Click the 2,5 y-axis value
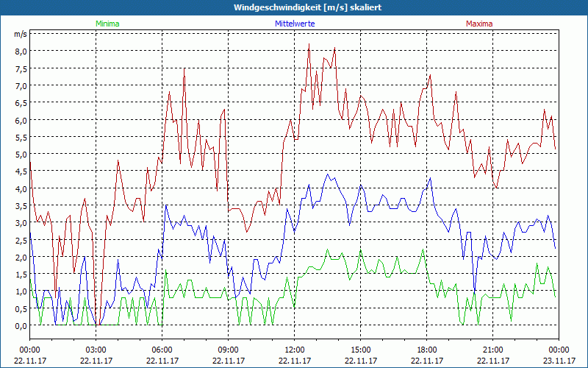The height and width of the screenshot is (368, 588). coord(21,241)
